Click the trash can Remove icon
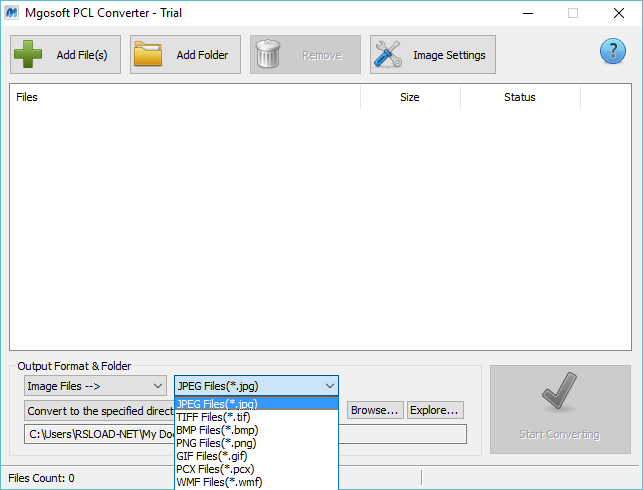 pyautogui.click(x=268, y=54)
